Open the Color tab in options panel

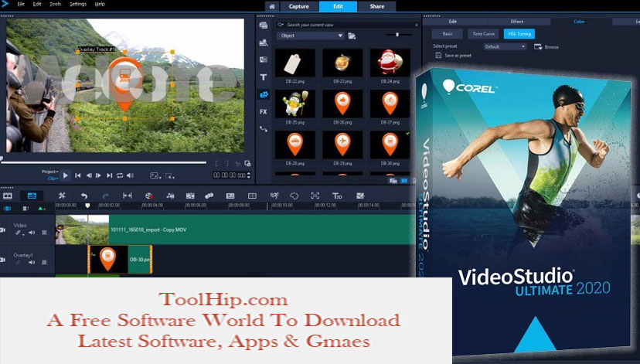[579, 22]
